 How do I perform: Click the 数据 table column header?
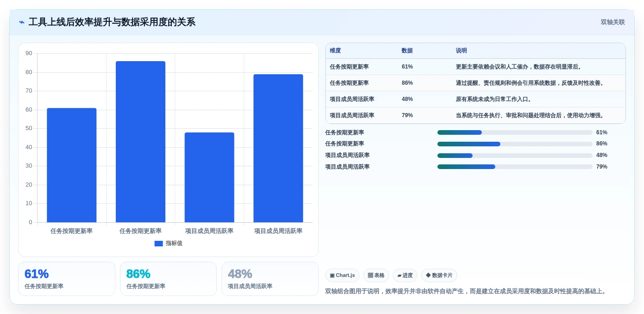[x=407, y=51]
